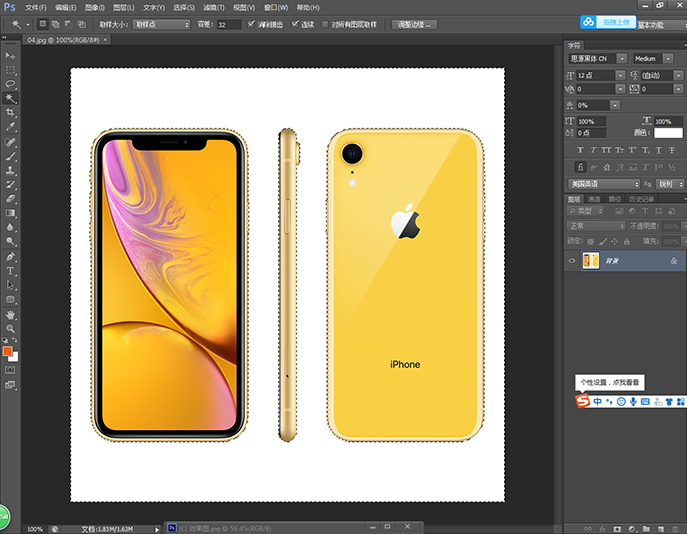Select the Horizontal Type tool

(x=10, y=271)
